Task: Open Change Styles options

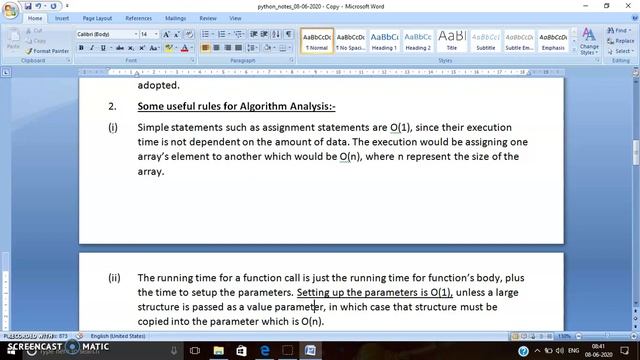Action: [589, 41]
